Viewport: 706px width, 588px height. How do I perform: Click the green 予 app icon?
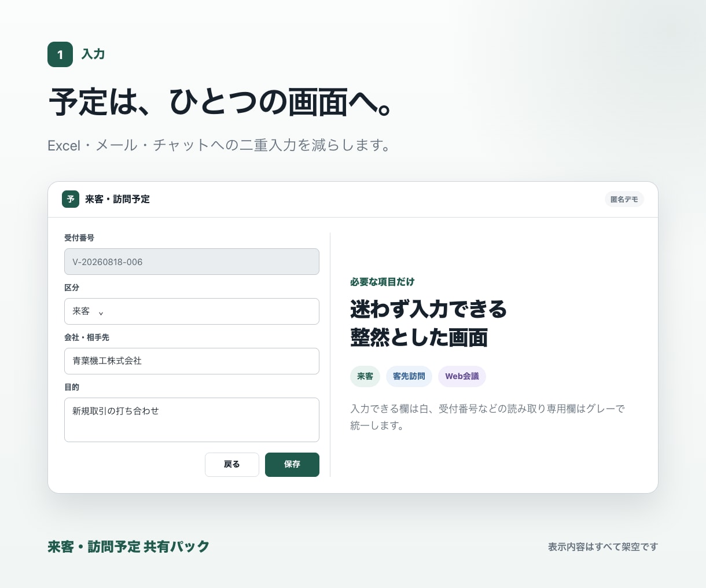coord(71,199)
